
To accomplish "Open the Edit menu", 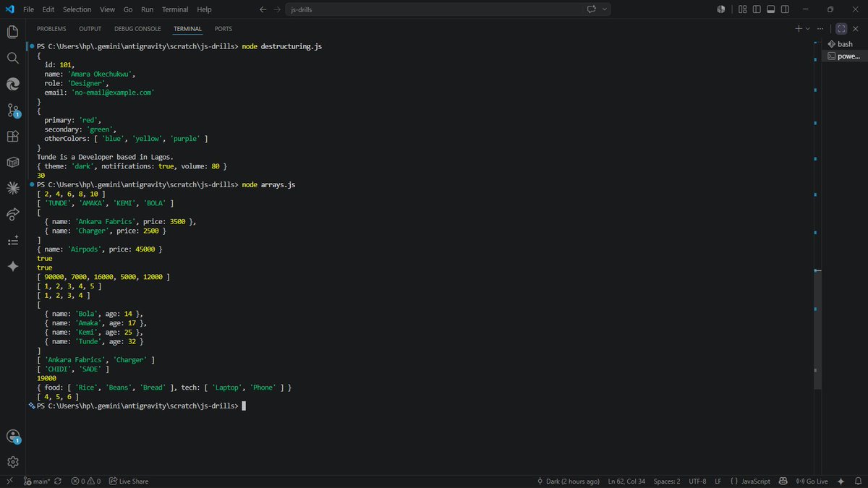I will click(48, 9).
